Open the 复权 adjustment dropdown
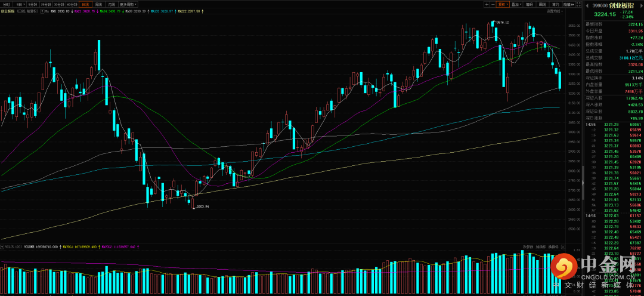 [x=503, y=5]
